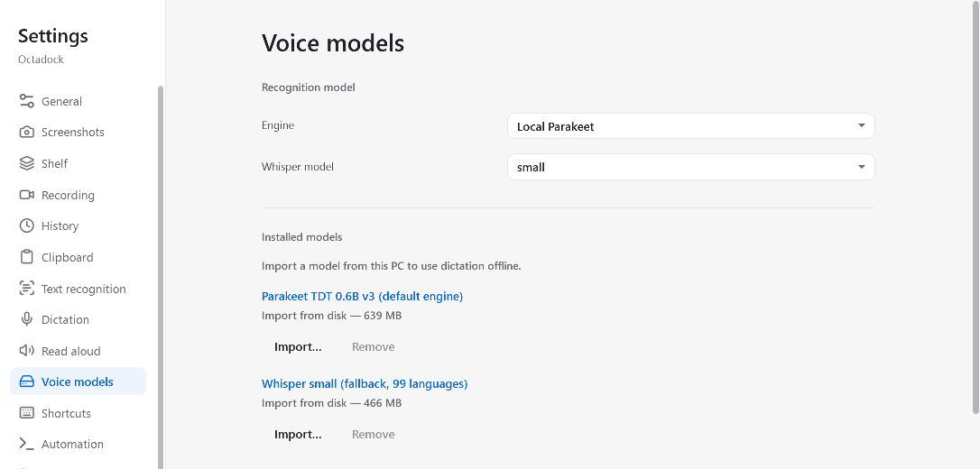Switch to Recording settings
980x469 pixels.
tap(79, 195)
